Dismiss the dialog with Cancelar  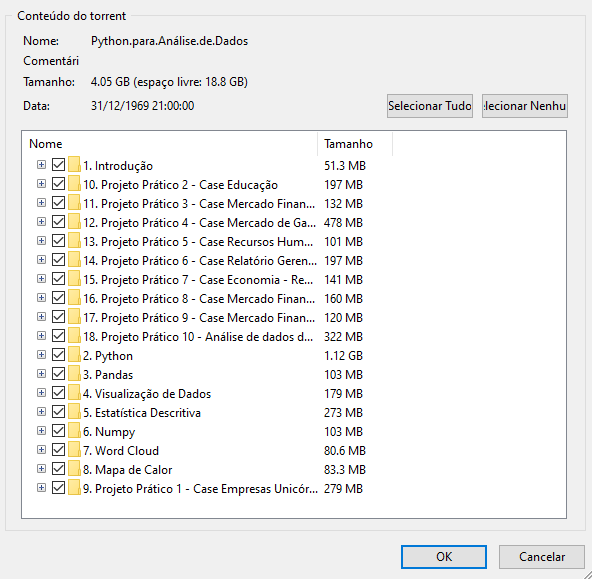542,557
